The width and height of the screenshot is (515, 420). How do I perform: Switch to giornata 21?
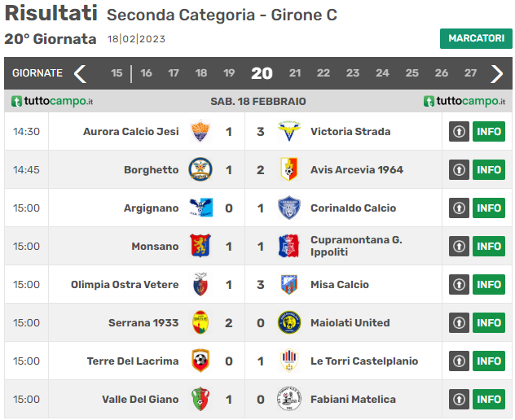pyautogui.click(x=295, y=72)
